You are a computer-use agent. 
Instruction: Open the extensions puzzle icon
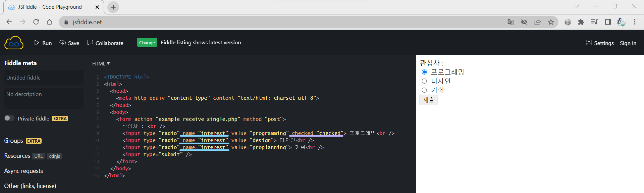pyautogui.click(x=581, y=22)
